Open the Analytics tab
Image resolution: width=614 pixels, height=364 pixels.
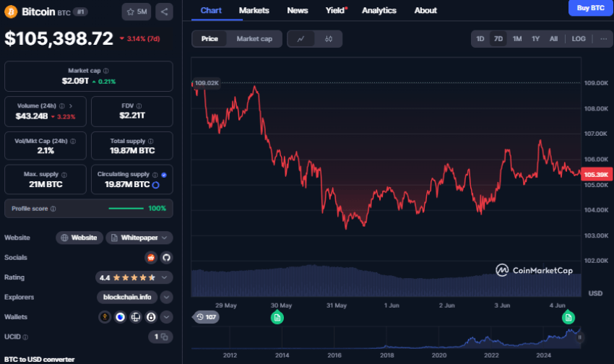379,11
